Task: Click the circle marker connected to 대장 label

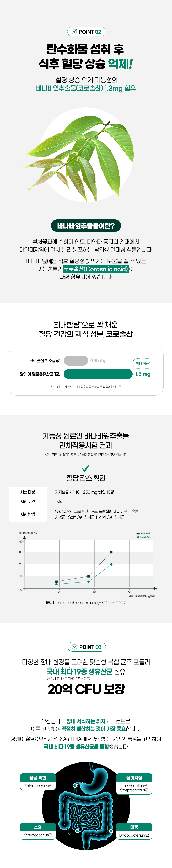Action: [111, 831]
